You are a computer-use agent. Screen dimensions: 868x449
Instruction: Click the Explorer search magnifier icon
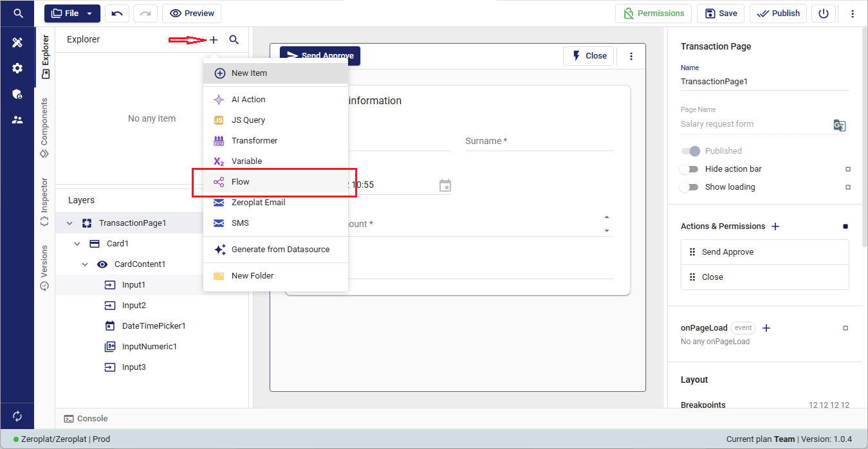pyautogui.click(x=234, y=40)
